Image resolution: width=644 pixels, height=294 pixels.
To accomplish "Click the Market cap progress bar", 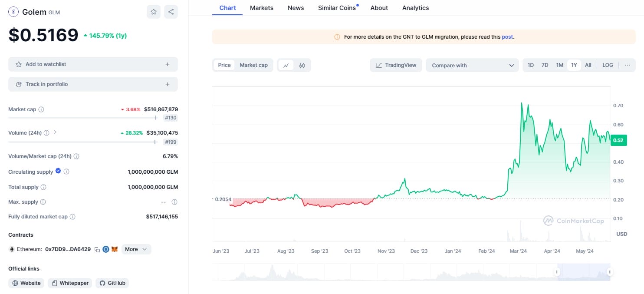I will 82,118.
